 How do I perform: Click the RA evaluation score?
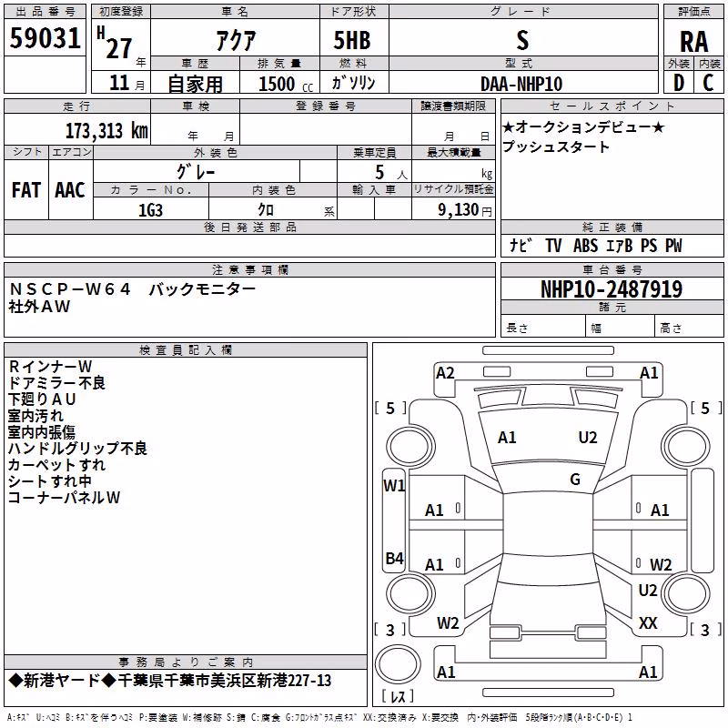click(x=693, y=42)
